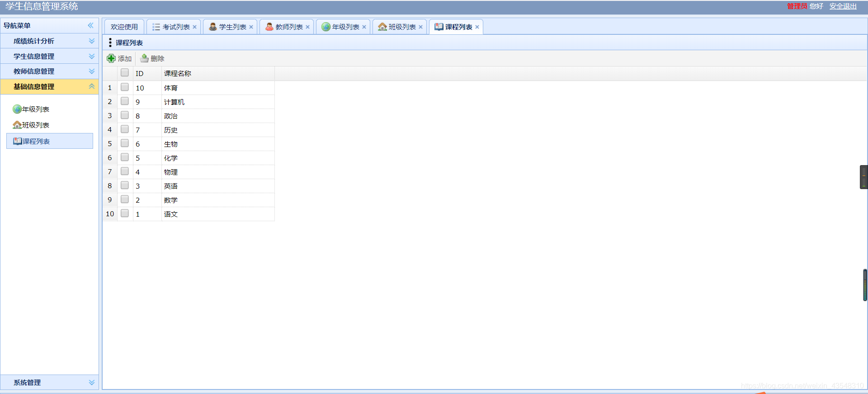The image size is (868, 394).
Task: Check the box for course 政治
Action: coord(125,115)
